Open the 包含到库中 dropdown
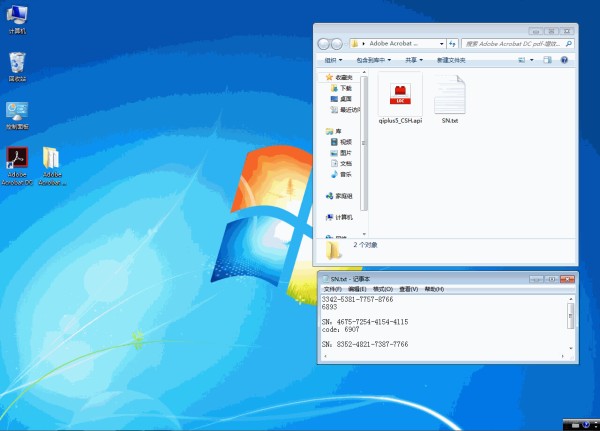Viewport: 600px width, 431px height. tap(373, 60)
